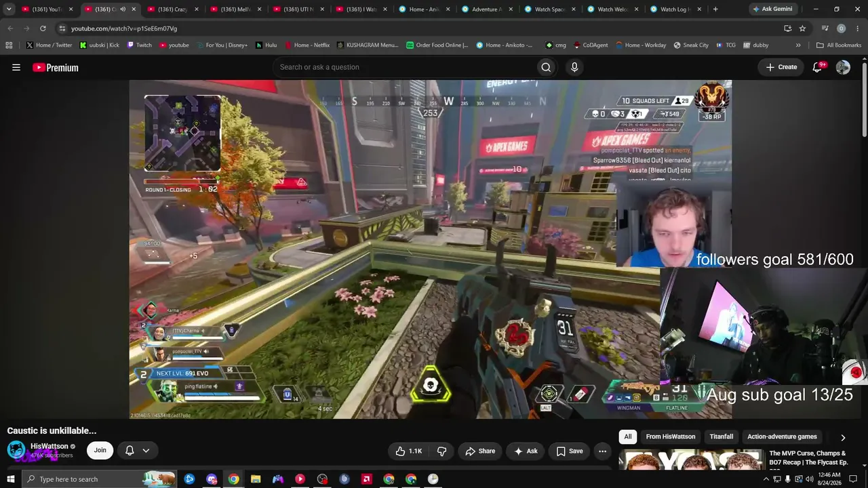
Task: Show hidden system tray icons
Action: click(x=766, y=479)
